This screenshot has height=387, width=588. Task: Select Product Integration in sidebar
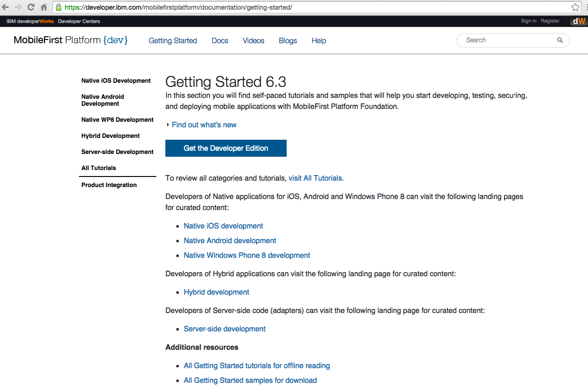click(x=109, y=185)
